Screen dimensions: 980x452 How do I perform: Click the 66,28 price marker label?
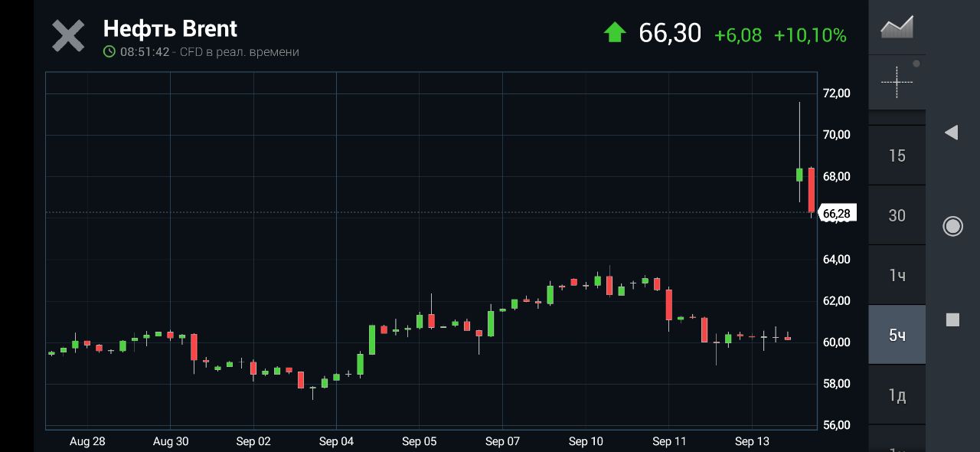click(837, 213)
